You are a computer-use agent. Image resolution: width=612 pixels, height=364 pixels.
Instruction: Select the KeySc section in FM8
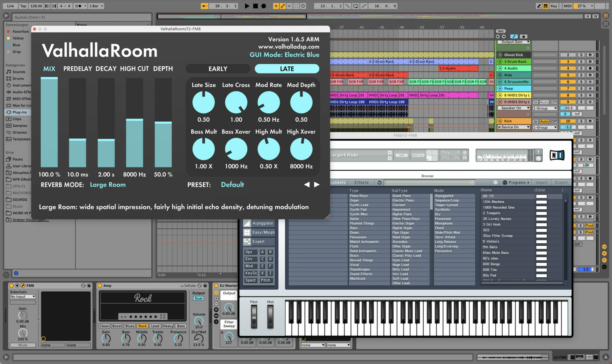tap(251, 273)
